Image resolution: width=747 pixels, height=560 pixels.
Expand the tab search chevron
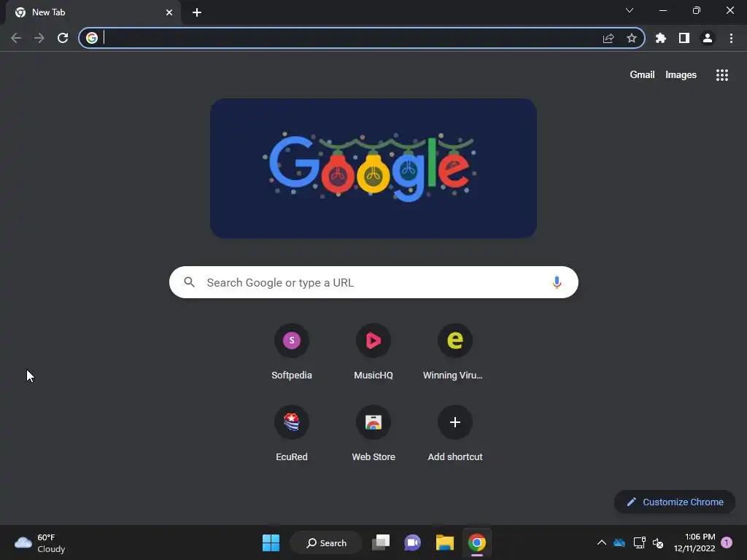coord(630,10)
